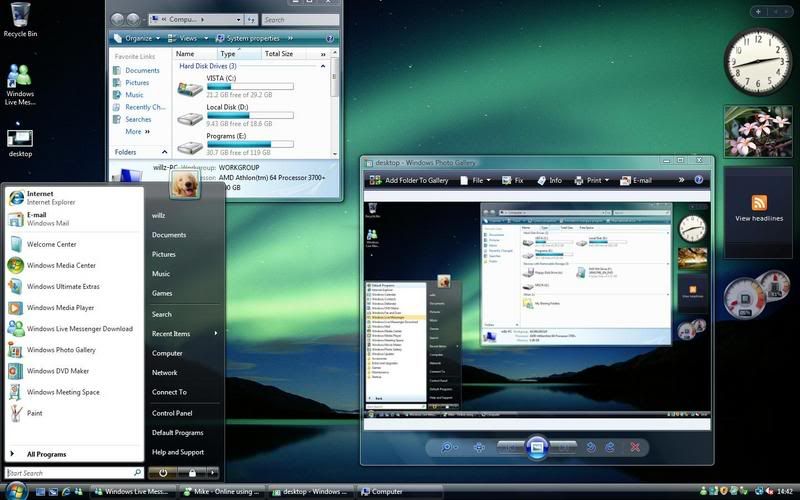Screen dimensions: 800x500
Task: Select the Programs (E:) drive
Action: click(235, 144)
